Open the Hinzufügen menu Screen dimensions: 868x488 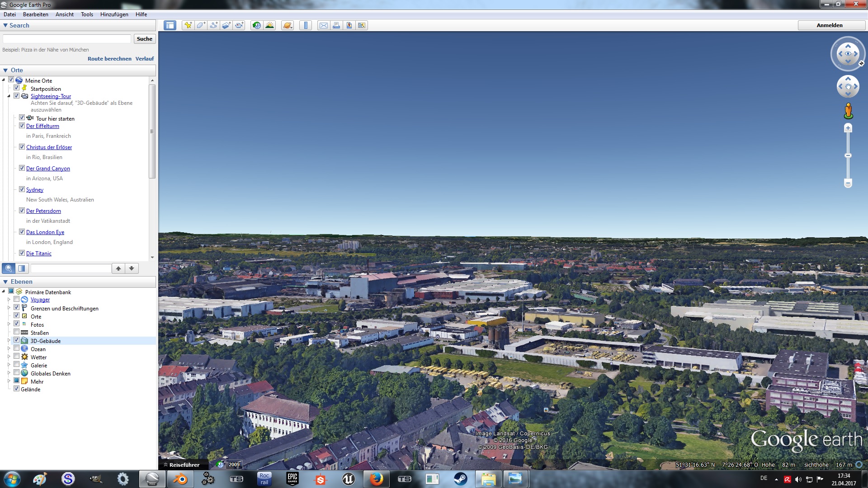point(114,14)
